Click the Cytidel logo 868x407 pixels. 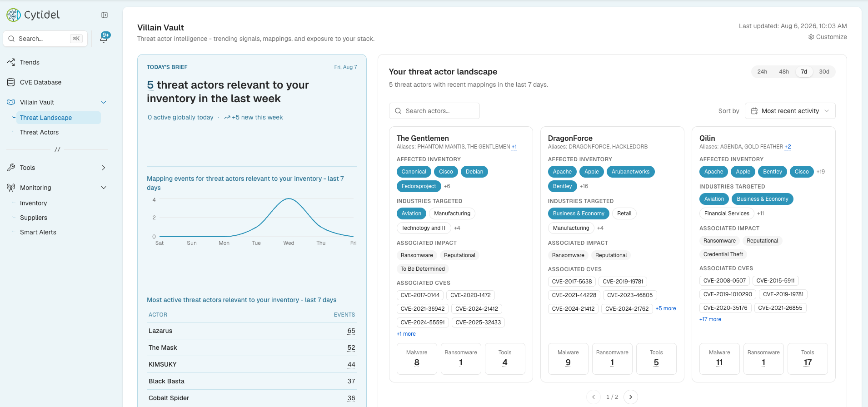click(x=33, y=15)
